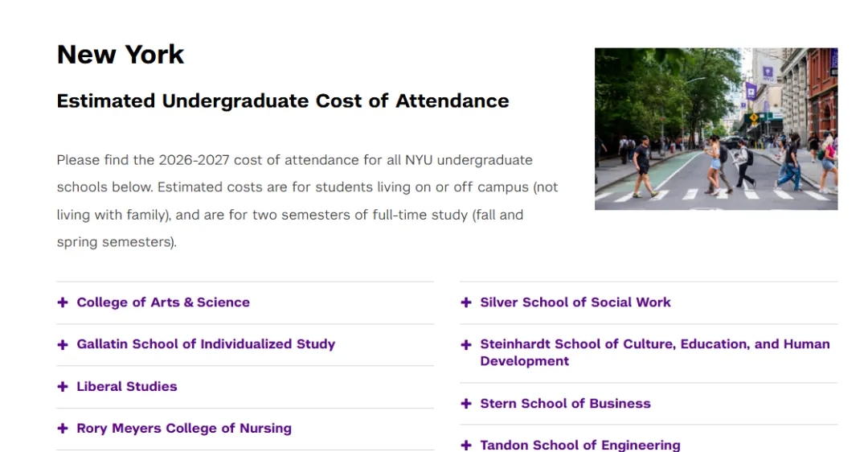The image size is (868, 452).
Task: Click the Estimated Undergraduate Cost of Attendance heading
Action: click(283, 101)
